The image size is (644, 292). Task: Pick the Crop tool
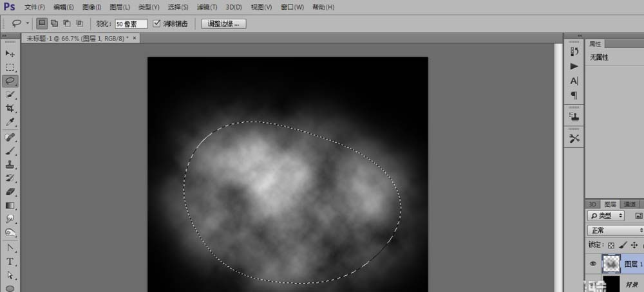(10, 108)
